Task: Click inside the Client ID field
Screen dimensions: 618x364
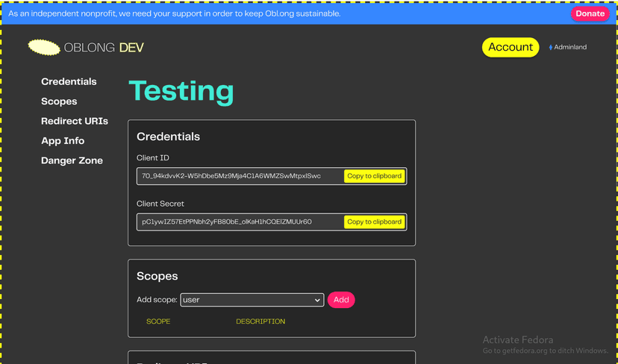Action: tap(239, 177)
